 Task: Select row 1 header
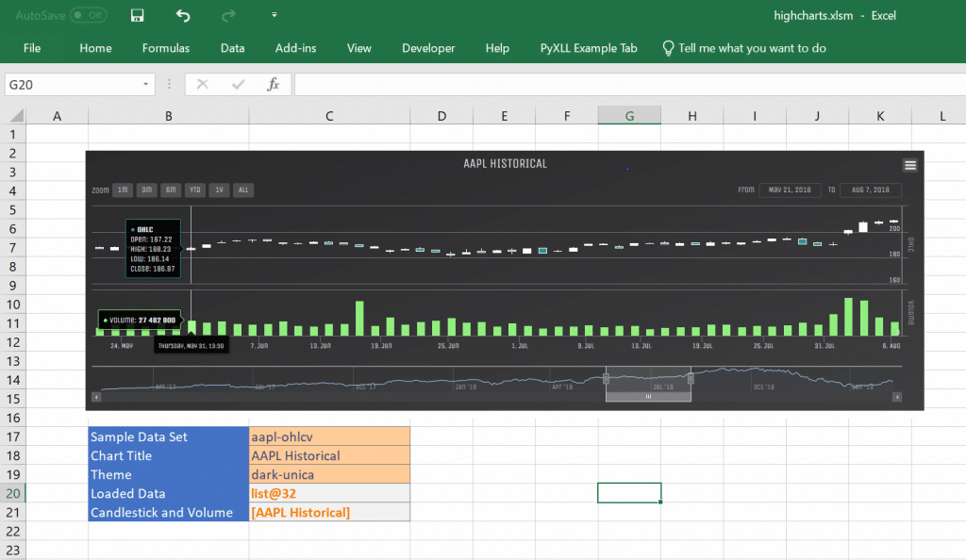(12, 134)
